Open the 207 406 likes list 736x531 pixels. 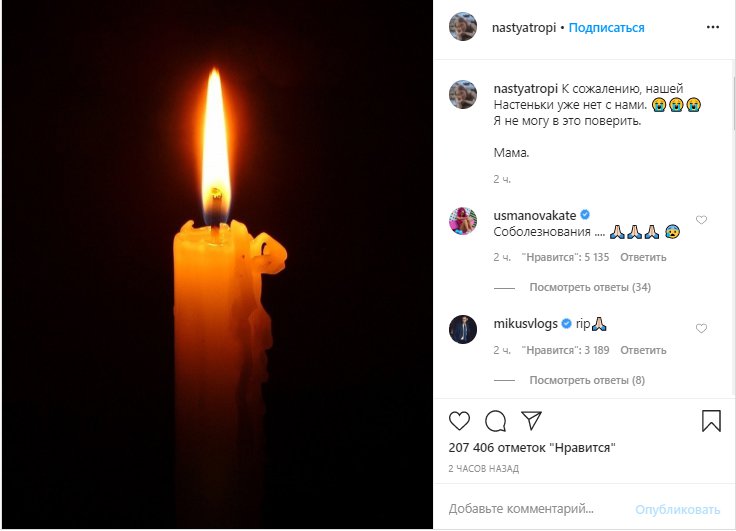pyautogui.click(x=532, y=447)
